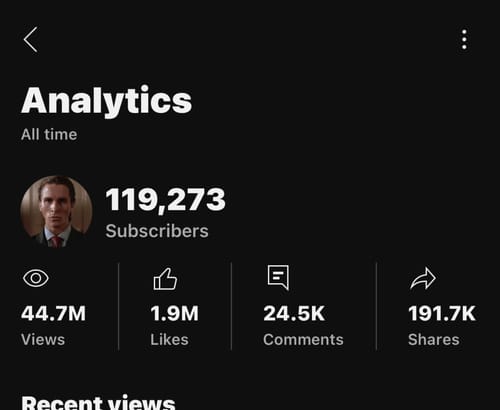Tap the Likes label
The image size is (500, 410).
pyautogui.click(x=169, y=340)
